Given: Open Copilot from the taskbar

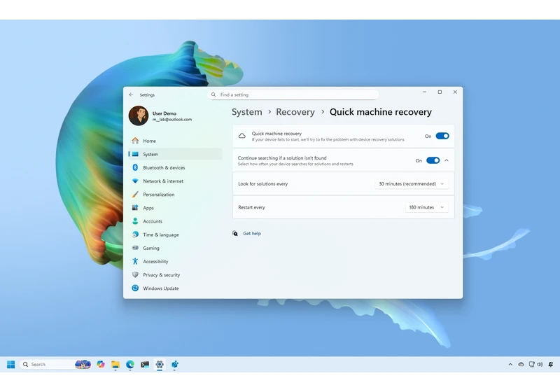Looking at the screenshot, I should pyautogui.click(x=101, y=364).
